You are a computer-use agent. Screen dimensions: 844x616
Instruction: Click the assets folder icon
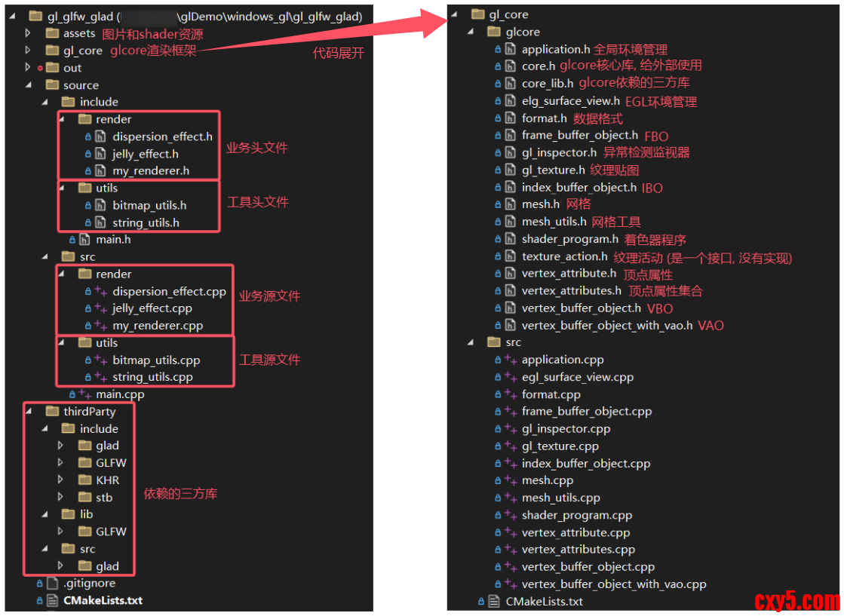(x=51, y=33)
